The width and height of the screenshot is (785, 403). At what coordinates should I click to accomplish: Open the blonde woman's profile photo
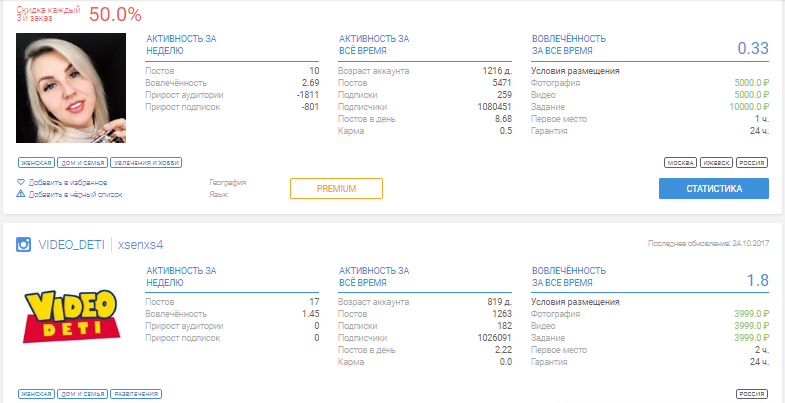pyautogui.click(x=71, y=88)
